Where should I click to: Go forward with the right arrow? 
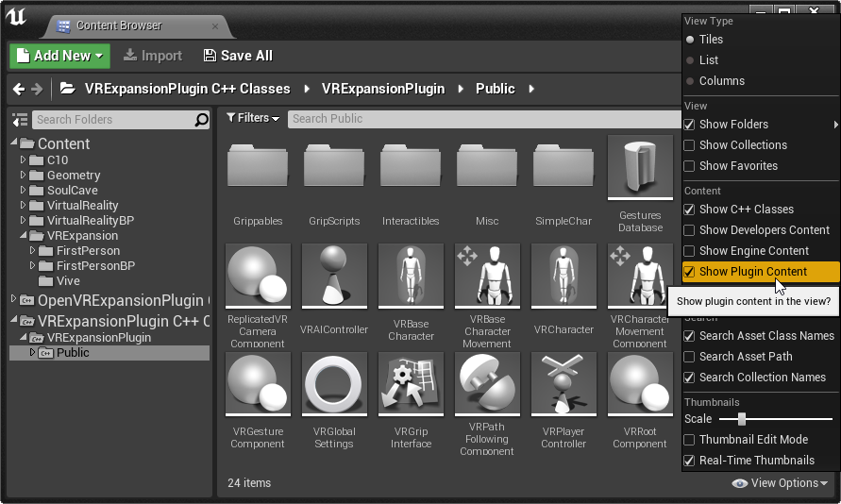point(37,89)
